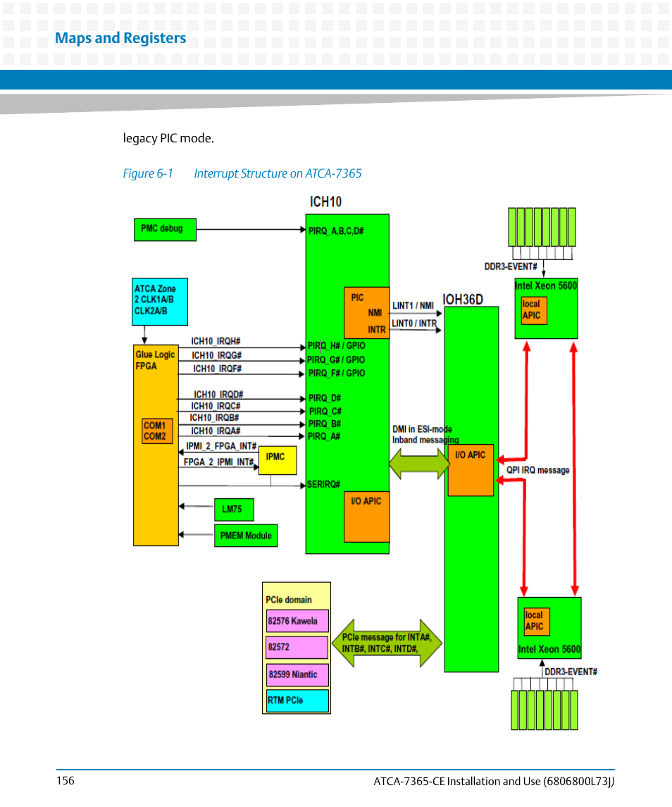
Task: Click the PIRQ_A,B,C,D# label
Action: [336, 231]
